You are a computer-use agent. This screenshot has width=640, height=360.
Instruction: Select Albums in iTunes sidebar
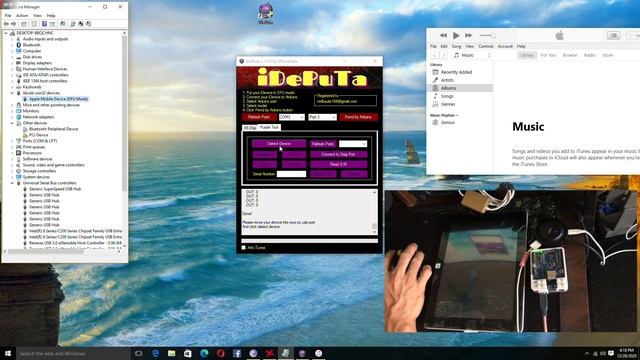[x=460, y=88]
